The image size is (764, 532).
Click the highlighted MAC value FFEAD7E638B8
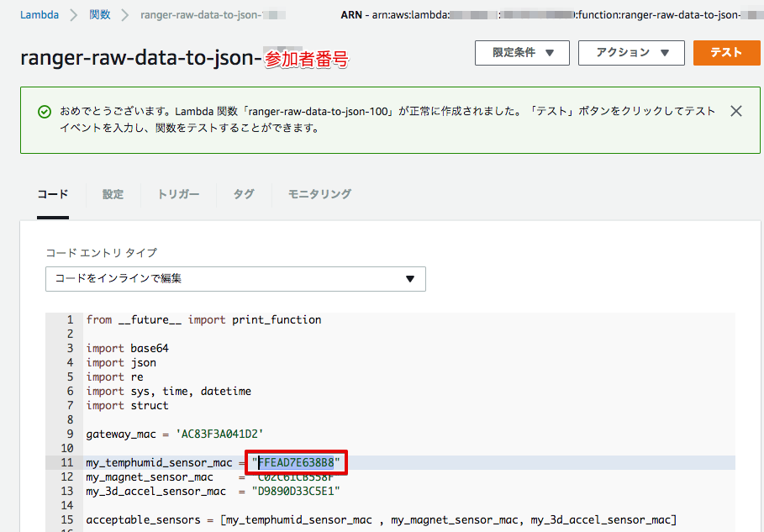pos(296,462)
